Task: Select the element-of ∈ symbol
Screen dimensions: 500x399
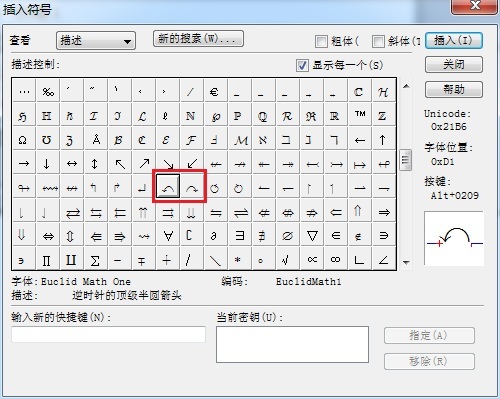Action: tap(336, 236)
